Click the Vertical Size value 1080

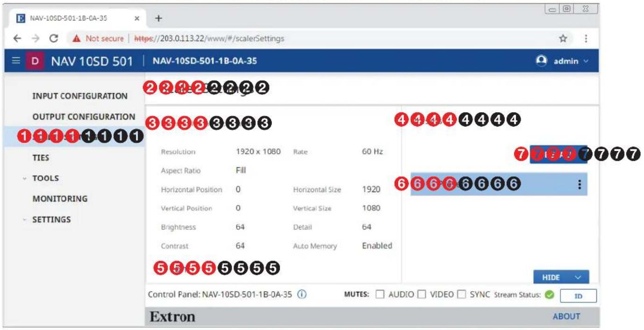[371, 208]
